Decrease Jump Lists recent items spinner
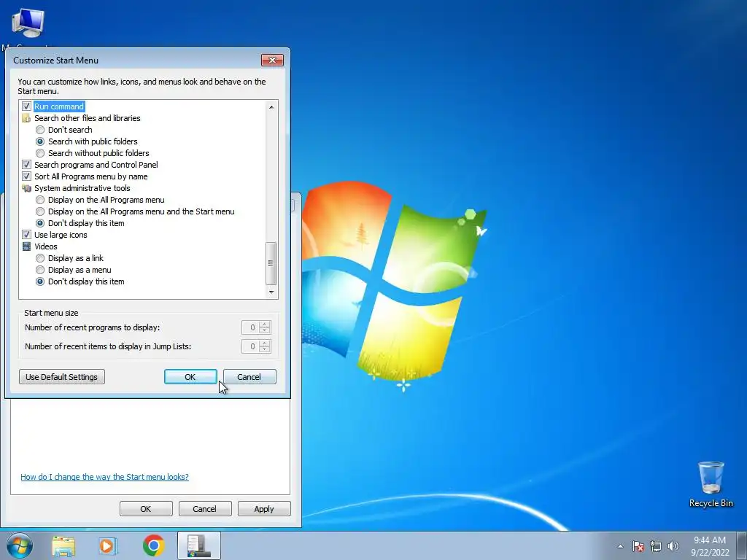Viewport: 747px width, 560px height. pos(265,350)
